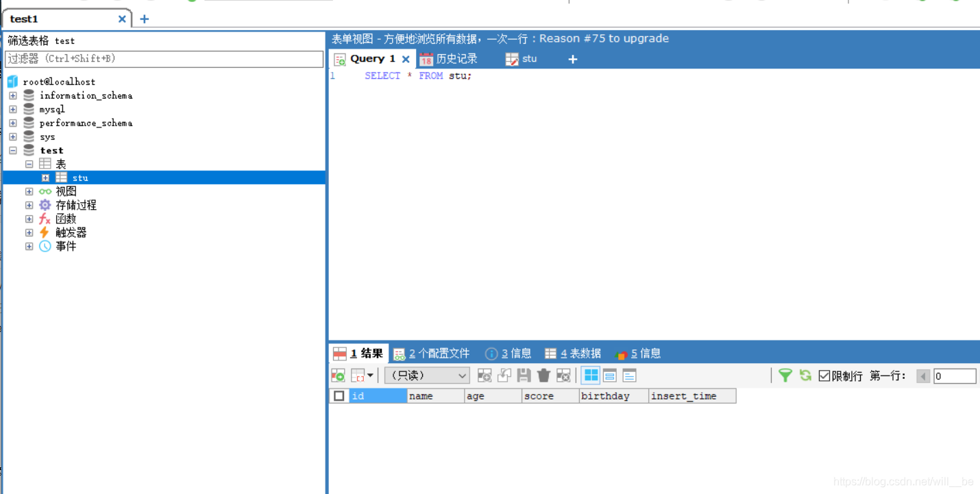This screenshot has width=980, height=494.
Task: Click the birthday column header
Action: pyautogui.click(x=614, y=396)
